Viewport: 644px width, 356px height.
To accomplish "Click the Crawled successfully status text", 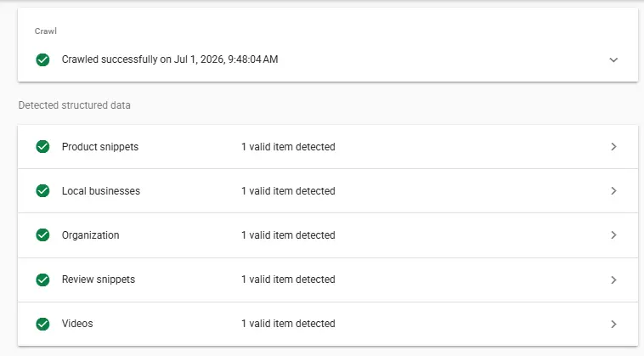I will pos(170,59).
